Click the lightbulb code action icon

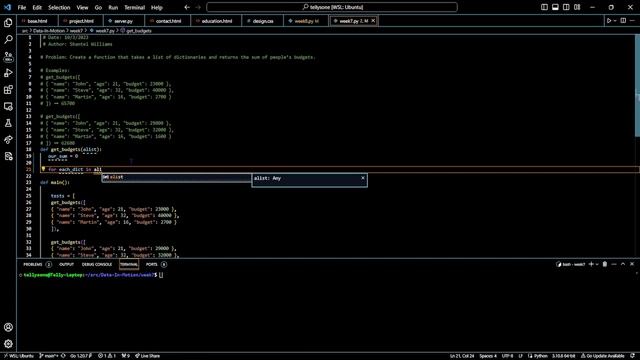click(x=43, y=169)
